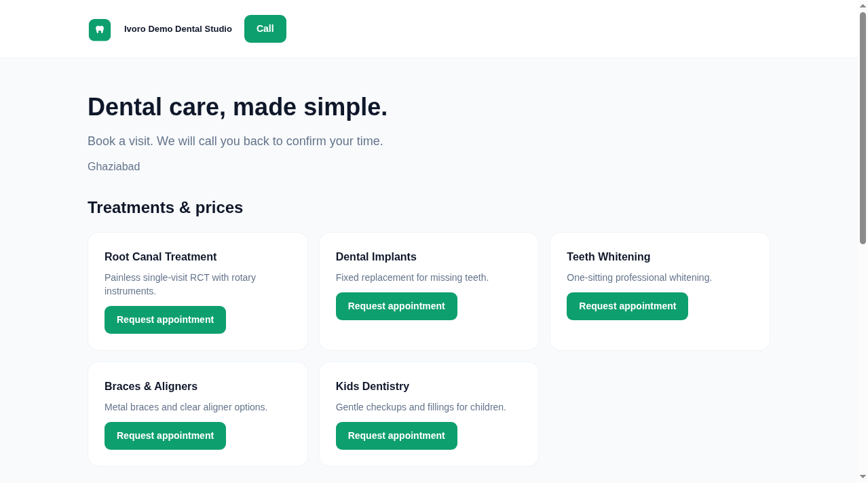Viewport: 868px width, 483px height.
Task: Click the scrollbar down arrow
Action: (863, 477)
